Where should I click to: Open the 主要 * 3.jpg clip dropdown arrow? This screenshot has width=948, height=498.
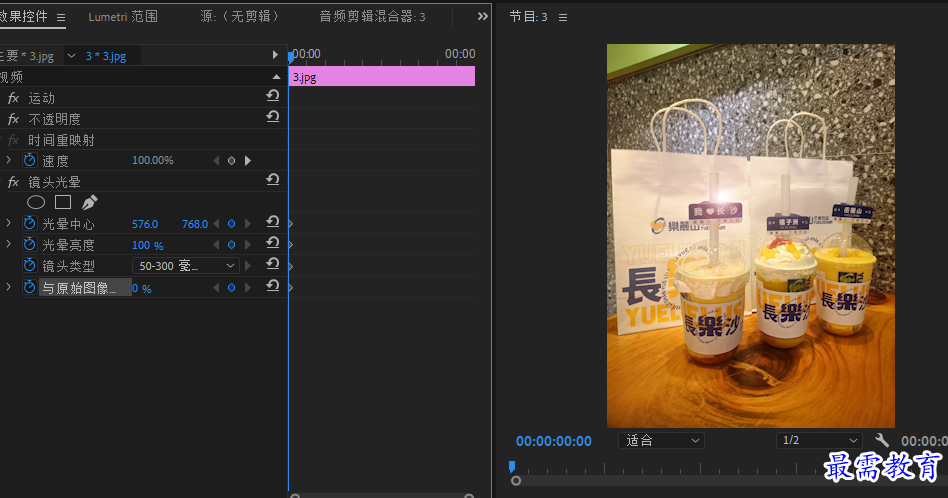tap(71, 56)
